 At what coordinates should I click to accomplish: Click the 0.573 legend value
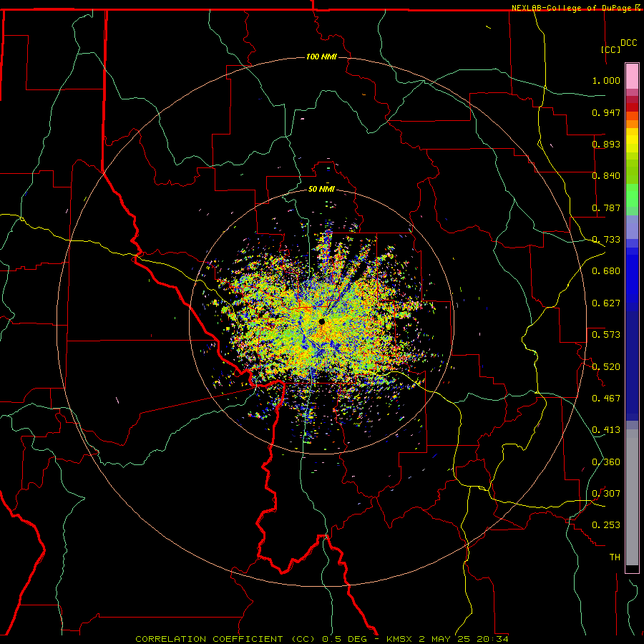point(606,335)
